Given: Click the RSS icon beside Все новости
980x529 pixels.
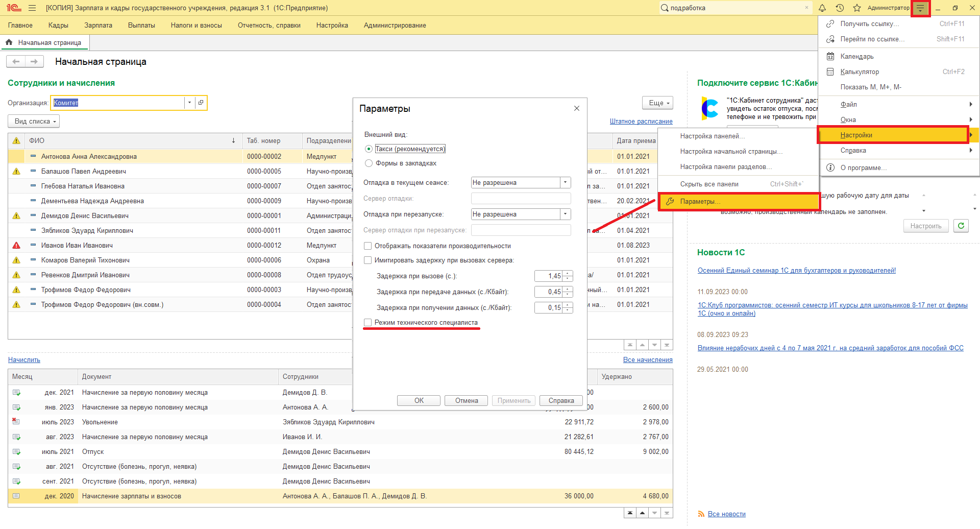Looking at the screenshot, I should [x=701, y=514].
